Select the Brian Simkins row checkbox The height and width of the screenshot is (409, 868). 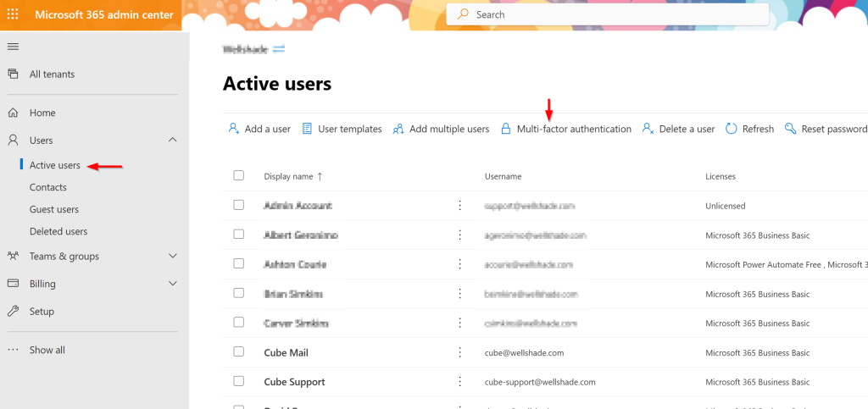(x=238, y=293)
